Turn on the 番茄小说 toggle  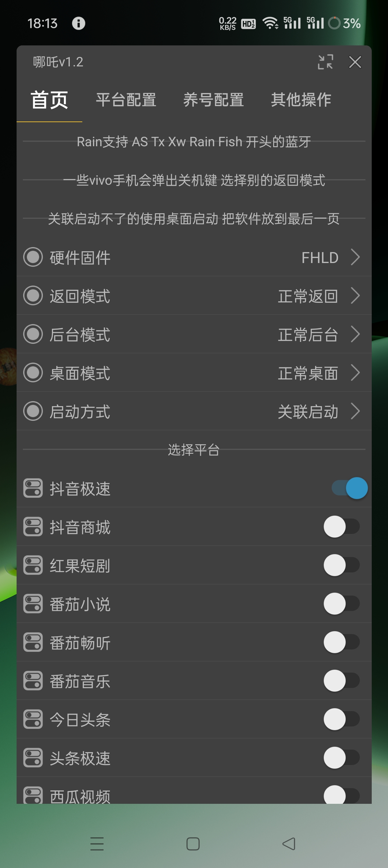point(341,603)
